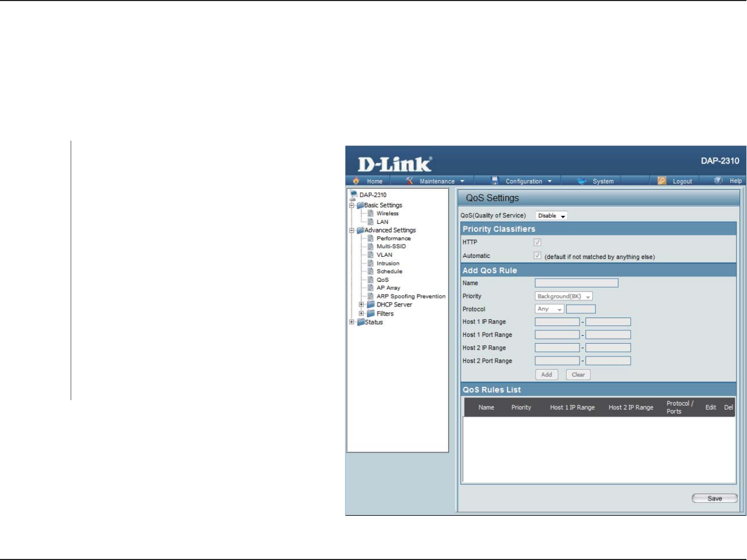
Task: Open the Protocol Any dropdown
Action: coord(549,309)
